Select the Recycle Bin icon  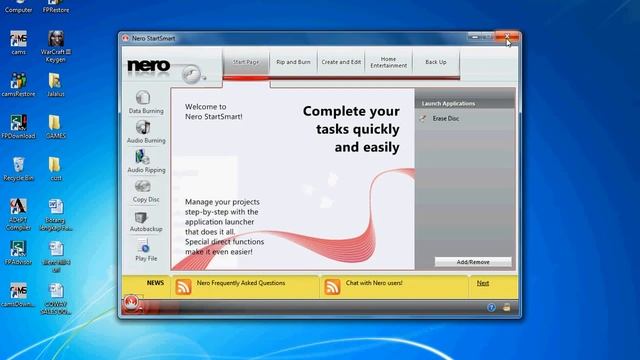tap(18, 169)
